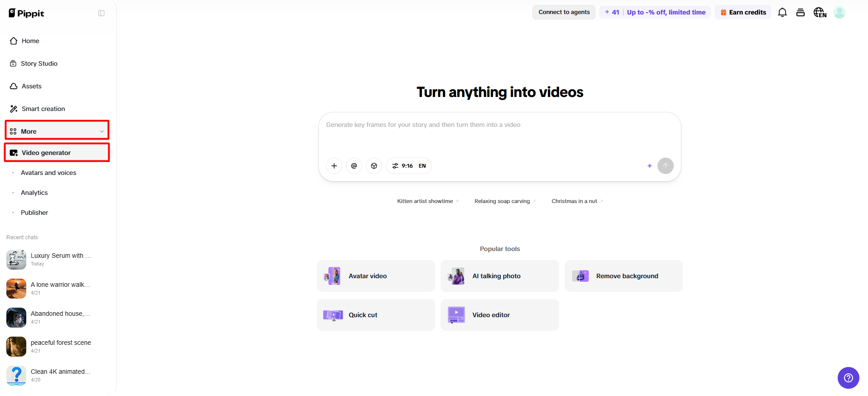Open Quick cut tool
Image resolution: width=868 pixels, height=396 pixels.
[x=376, y=315]
